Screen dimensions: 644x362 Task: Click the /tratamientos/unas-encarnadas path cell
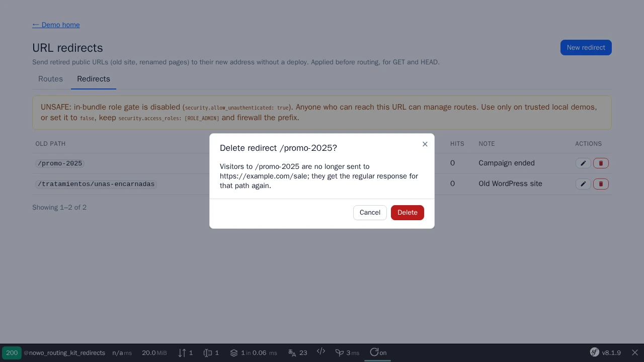(96, 184)
